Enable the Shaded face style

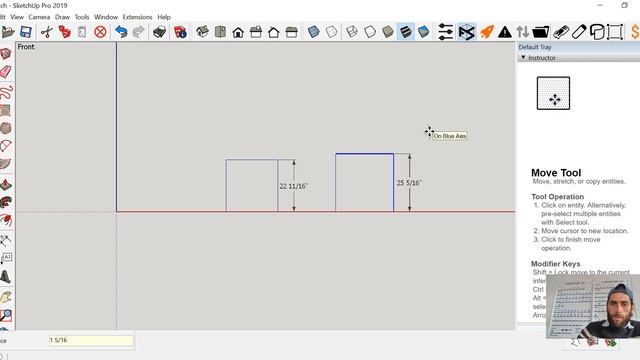pos(388,32)
